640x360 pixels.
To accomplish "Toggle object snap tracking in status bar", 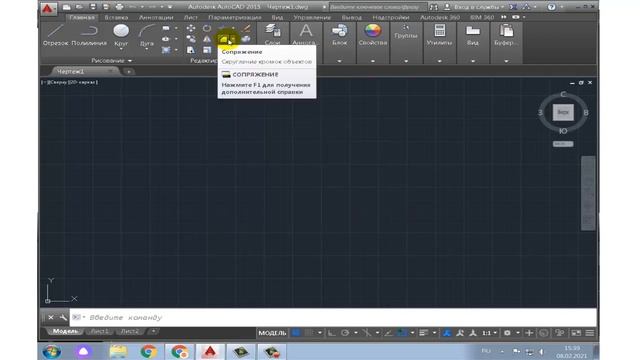I will (388, 333).
